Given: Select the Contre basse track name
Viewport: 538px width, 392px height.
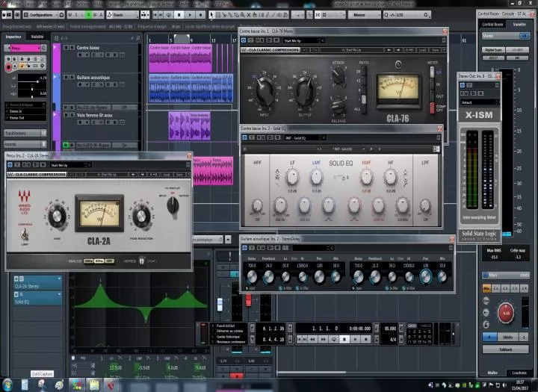Looking at the screenshot, I should click(88, 48).
